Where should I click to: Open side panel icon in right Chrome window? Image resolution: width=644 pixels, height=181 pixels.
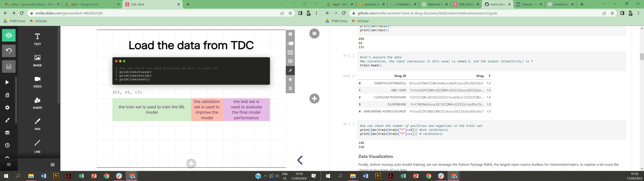(x=622, y=13)
